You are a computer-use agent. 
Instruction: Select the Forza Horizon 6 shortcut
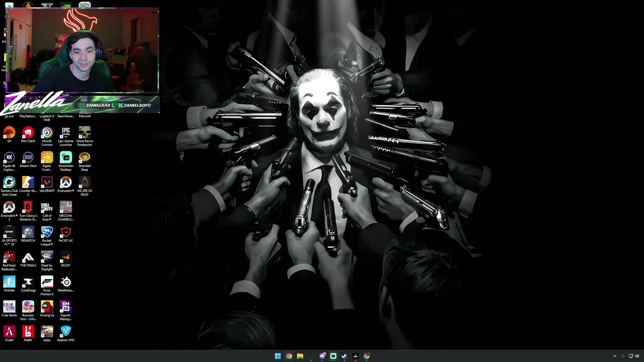(47, 286)
